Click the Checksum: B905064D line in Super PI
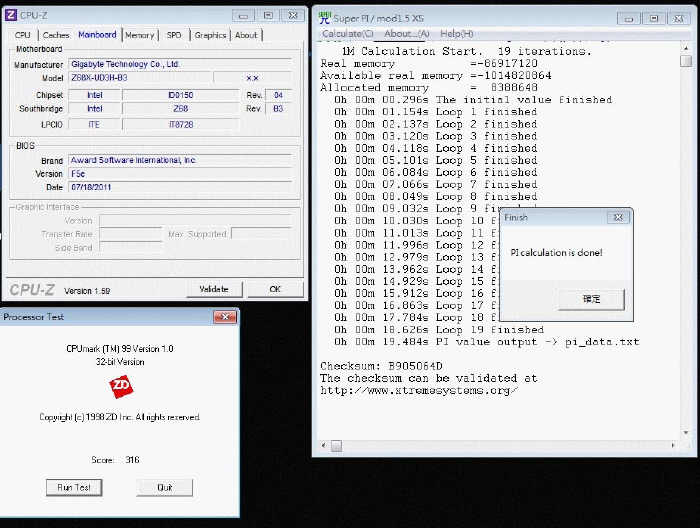The image size is (700, 528). (381, 366)
